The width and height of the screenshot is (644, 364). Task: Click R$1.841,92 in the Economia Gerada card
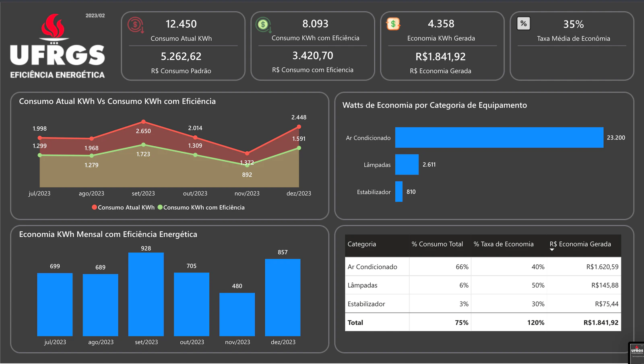pyautogui.click(x=440, y=57)
